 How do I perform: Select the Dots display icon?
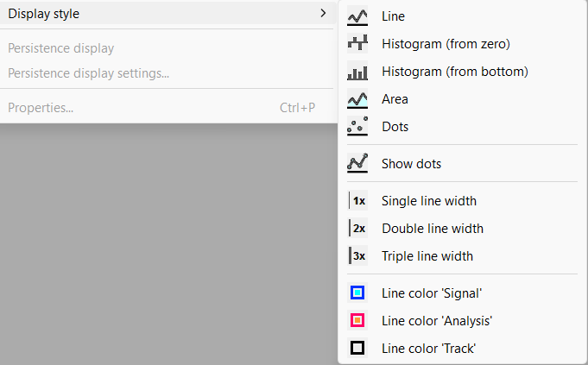pyautogui.click(x=357, y=127)
